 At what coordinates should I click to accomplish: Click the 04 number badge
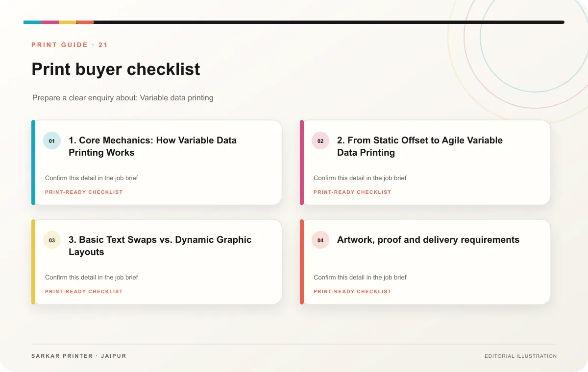click(320, 240)
